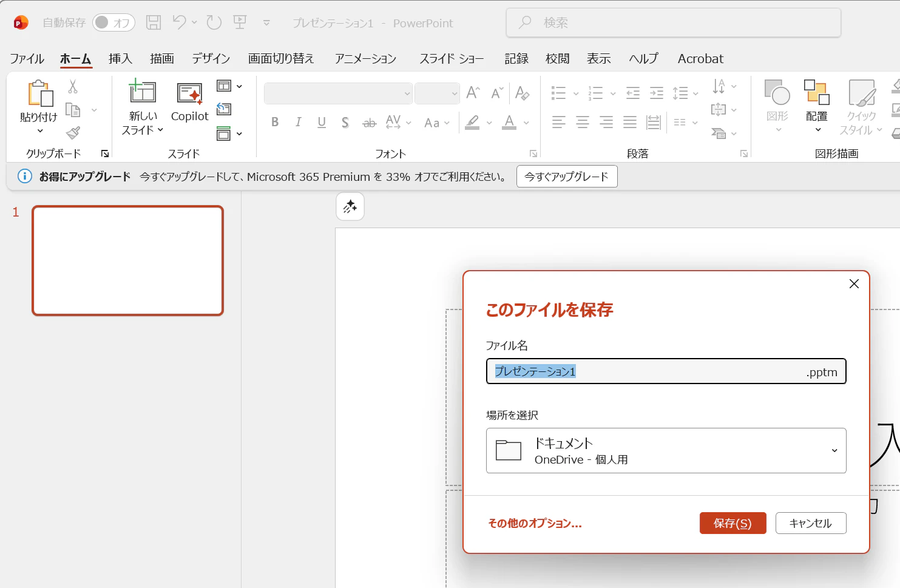This screenshot has height=588, width=900.
Task: Select slide 1 thumbnail
Action: [128, 260]
